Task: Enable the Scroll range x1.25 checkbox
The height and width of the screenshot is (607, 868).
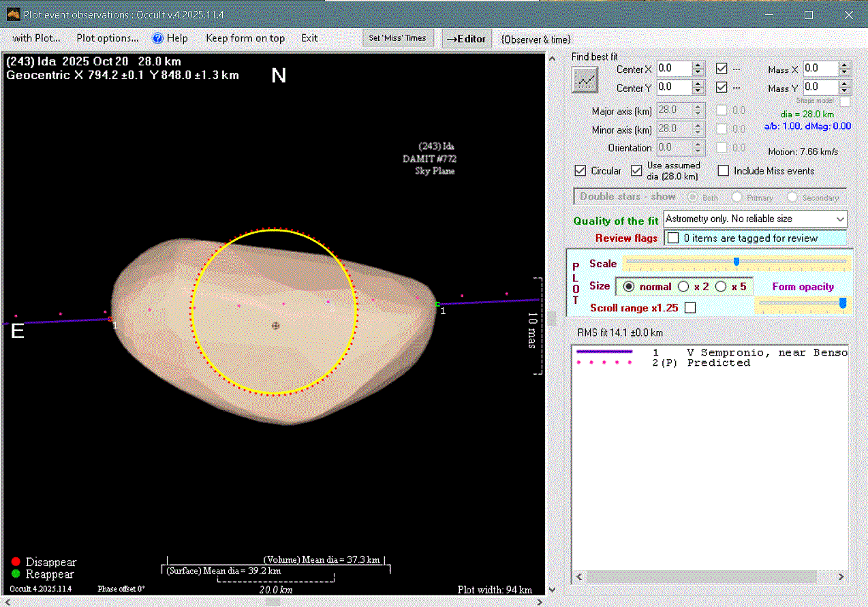Action: click(690, 308)
